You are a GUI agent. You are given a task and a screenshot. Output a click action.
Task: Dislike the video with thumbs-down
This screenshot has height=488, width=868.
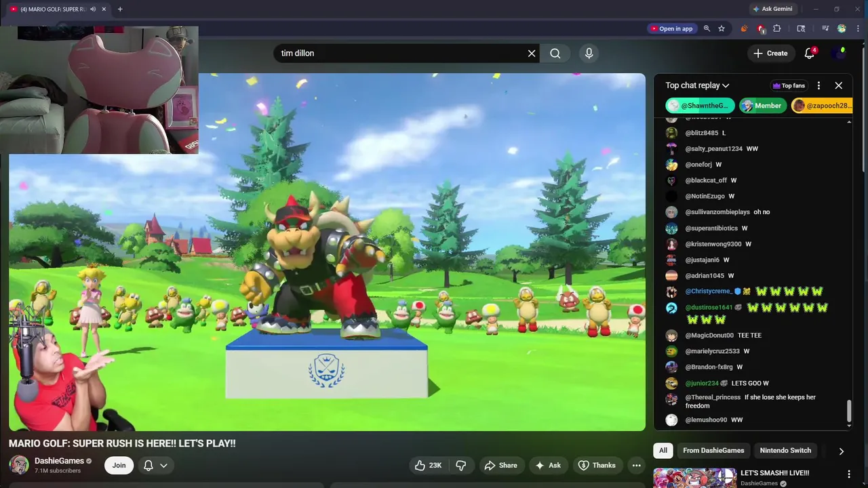pos(461,465)
